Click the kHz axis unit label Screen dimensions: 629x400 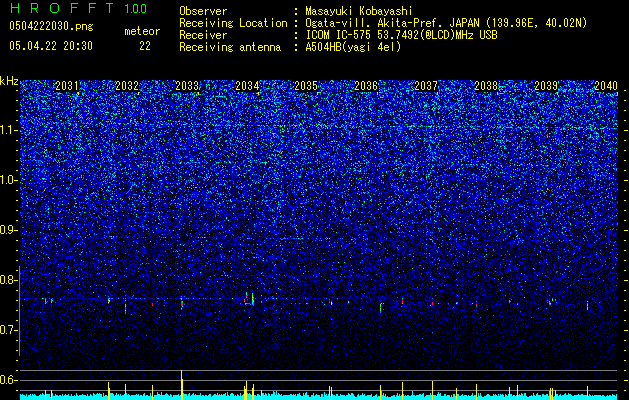[9, 81]
